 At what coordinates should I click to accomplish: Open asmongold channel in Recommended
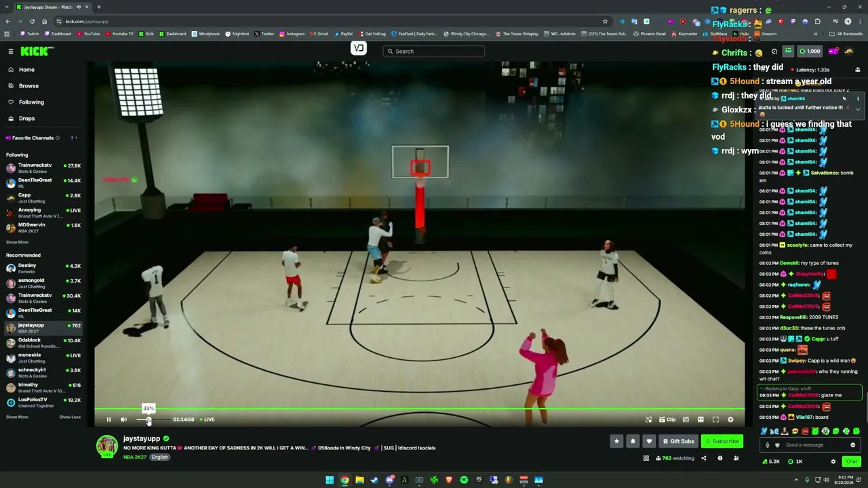click(44, 283)
